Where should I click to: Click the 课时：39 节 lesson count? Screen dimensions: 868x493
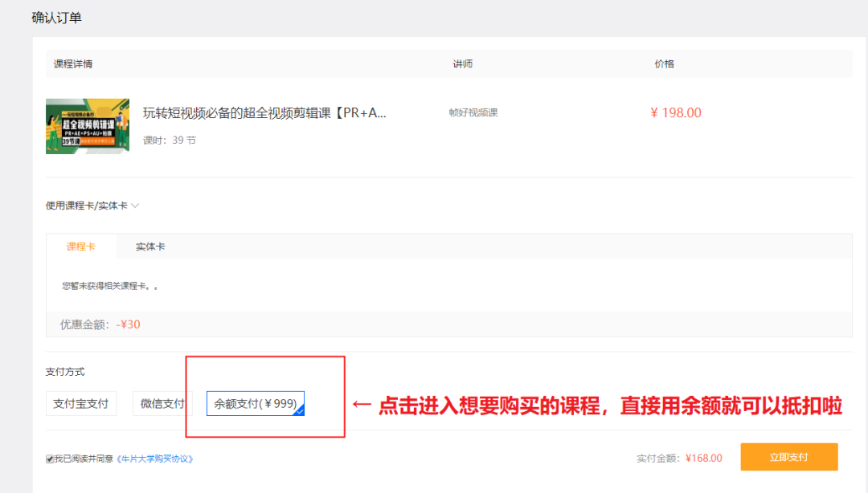(169, 141)
